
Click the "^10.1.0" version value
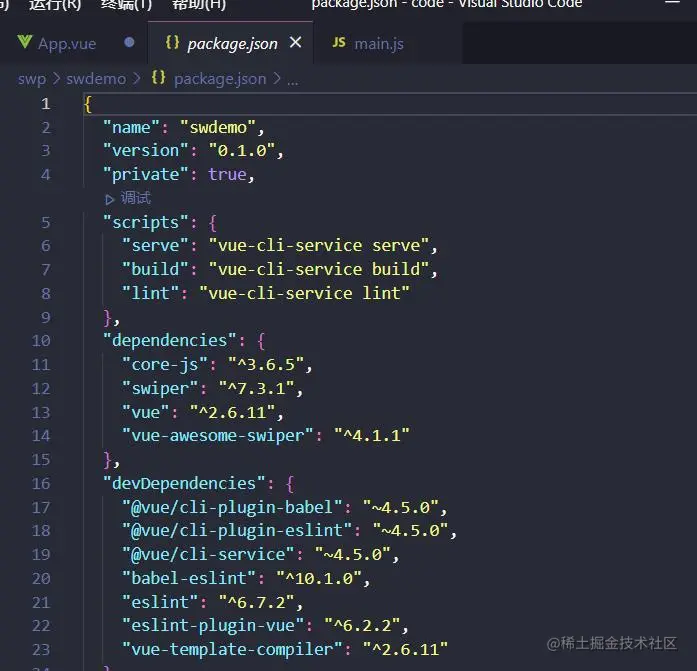click(319, 579)
